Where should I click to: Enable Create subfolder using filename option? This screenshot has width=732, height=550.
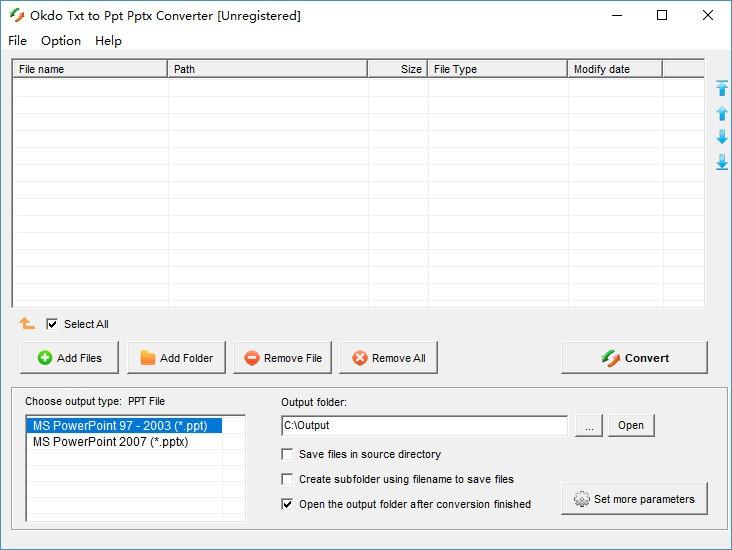[287, 479]
